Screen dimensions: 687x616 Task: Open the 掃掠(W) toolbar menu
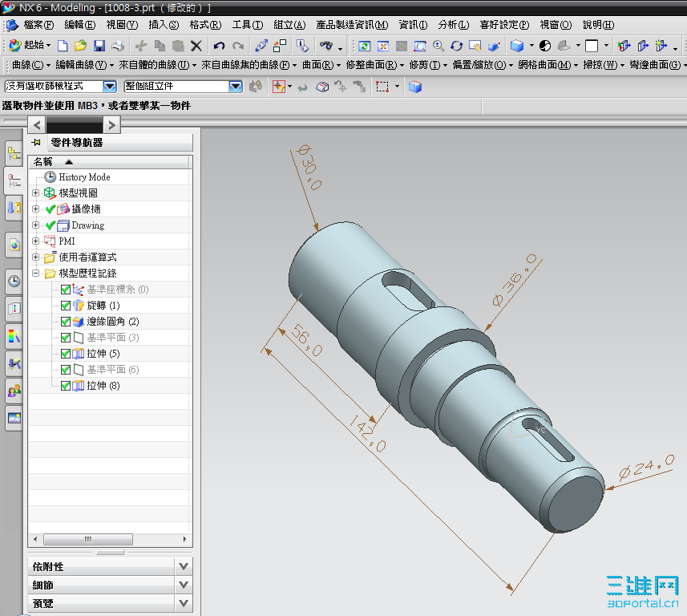tap(604, 65)
